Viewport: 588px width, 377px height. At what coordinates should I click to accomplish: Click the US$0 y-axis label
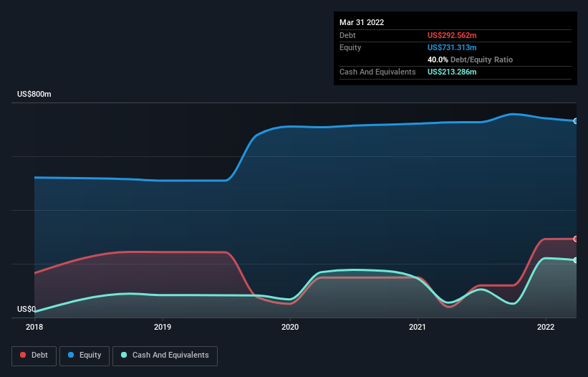click(26, 309)
